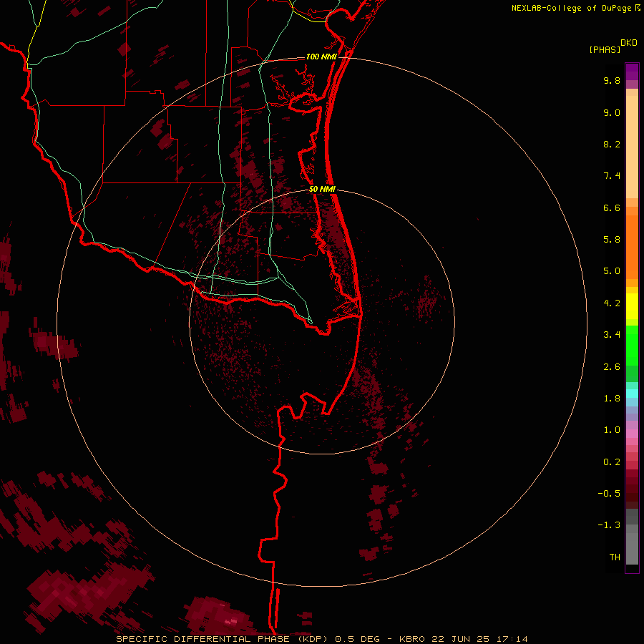Click the 6.6 value on color scale
The image size is (644, 644).
[612, 208]
